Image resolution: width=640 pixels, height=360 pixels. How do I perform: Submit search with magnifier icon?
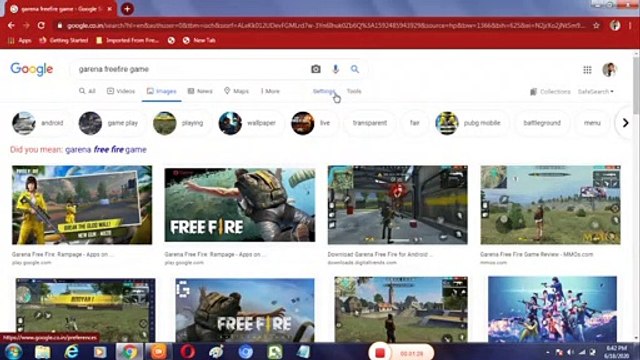tap(355, 69)
